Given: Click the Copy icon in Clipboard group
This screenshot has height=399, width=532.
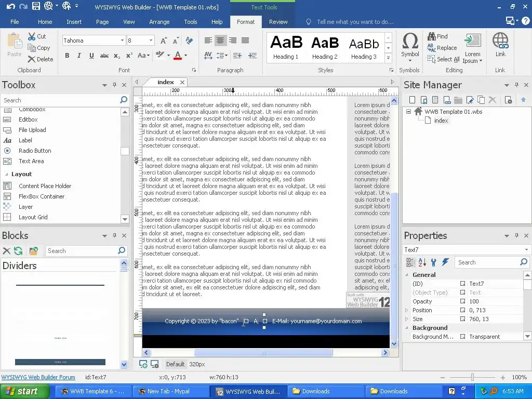Looking at the screenshot, I should (32, 48).
